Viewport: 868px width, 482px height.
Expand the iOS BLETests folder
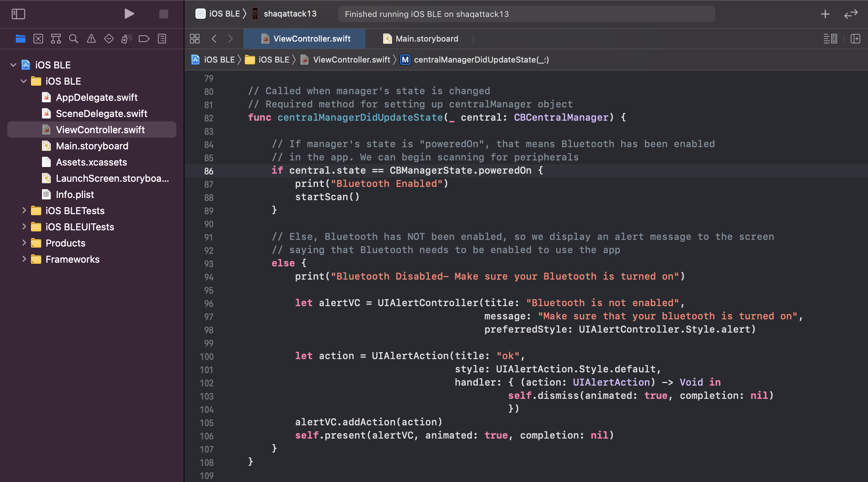pos(24,210)
